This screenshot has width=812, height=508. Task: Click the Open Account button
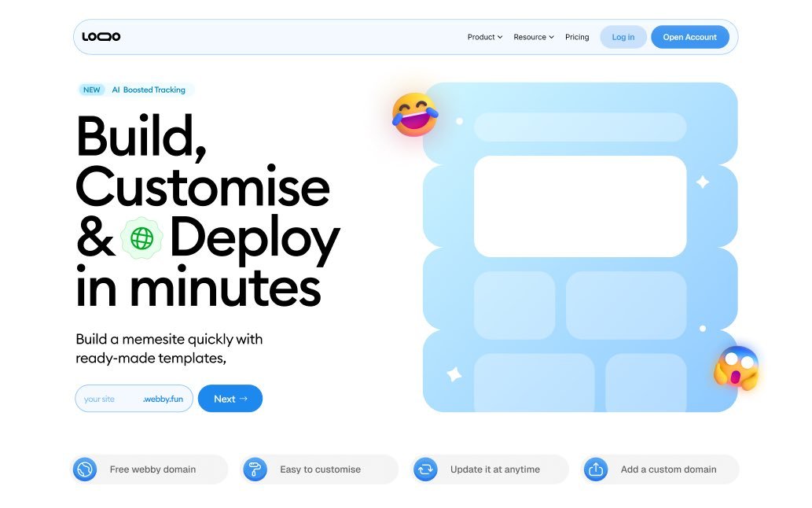coord(690,37)
